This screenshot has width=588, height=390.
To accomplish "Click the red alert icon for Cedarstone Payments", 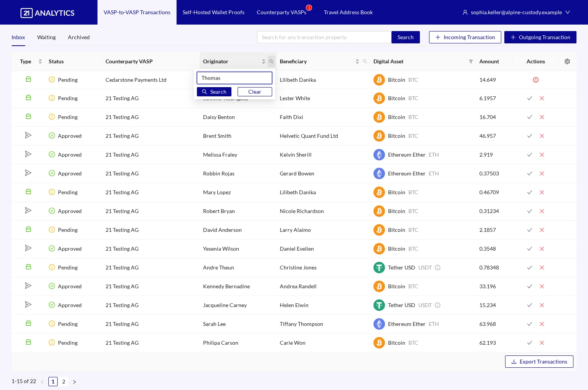I will 536,80.
